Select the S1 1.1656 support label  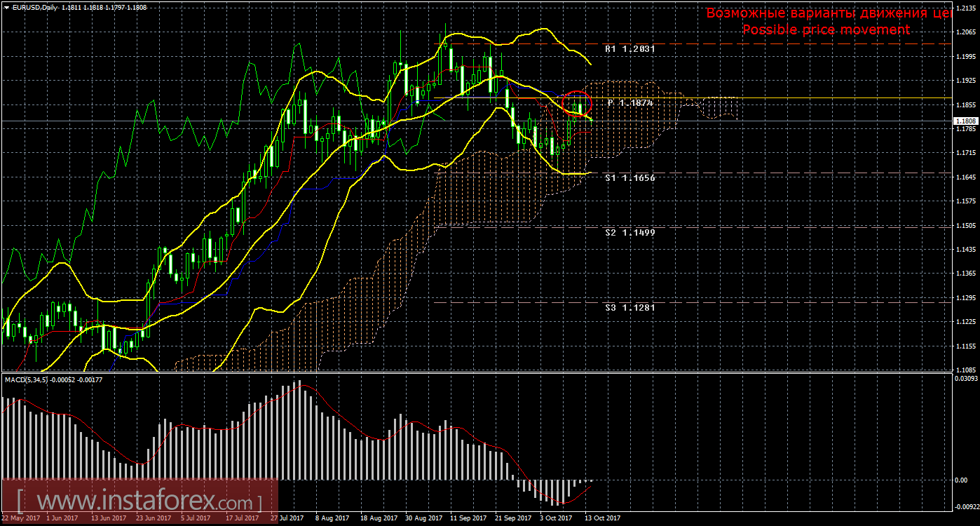click(x=629, y=178)
